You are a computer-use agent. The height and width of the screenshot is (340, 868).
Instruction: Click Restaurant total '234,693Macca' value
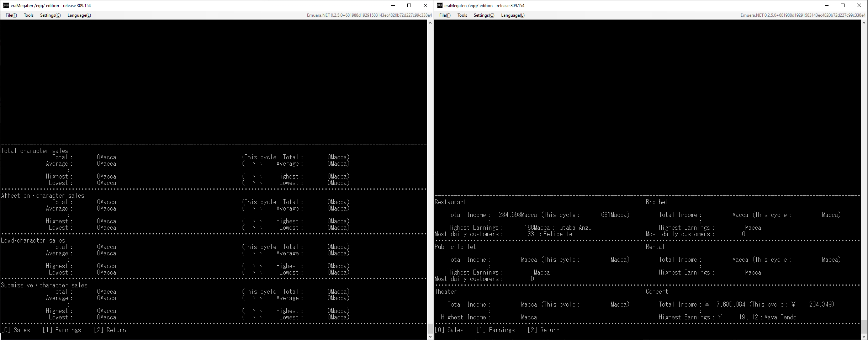pos(518,215)
